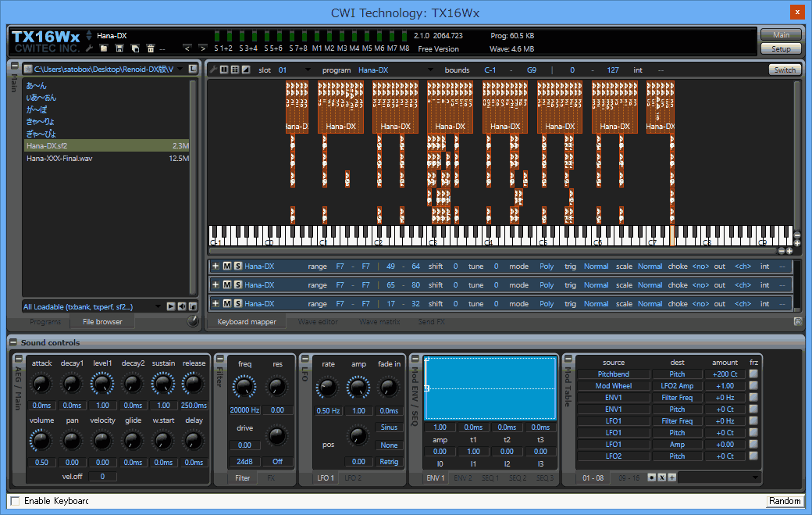
Task: Select Hana-XXX-Final.wav in file list
Action: pos(107,158)
